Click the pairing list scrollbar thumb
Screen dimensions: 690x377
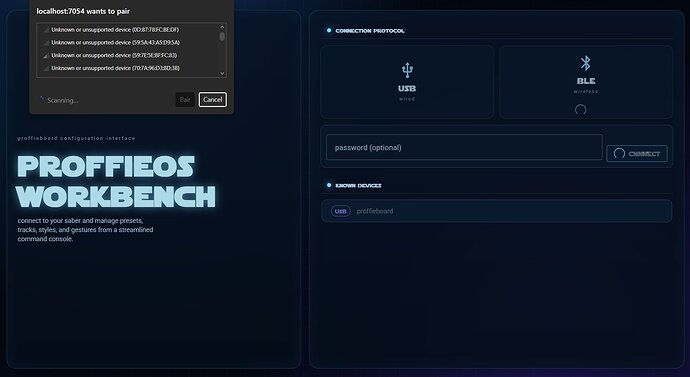(222, 37)
